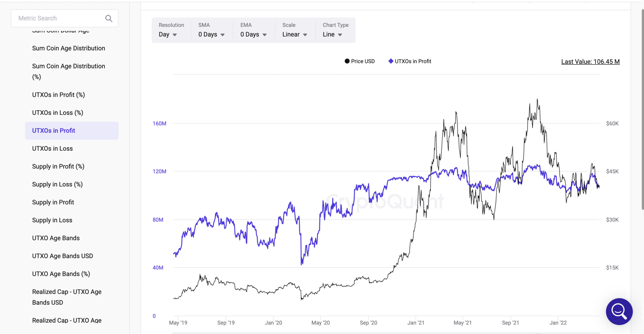Image resolution: width=644 pixels, height=334 pixels.
Task: Open the SMA 0 Days dropdown
Action: (x=211, y=34)
